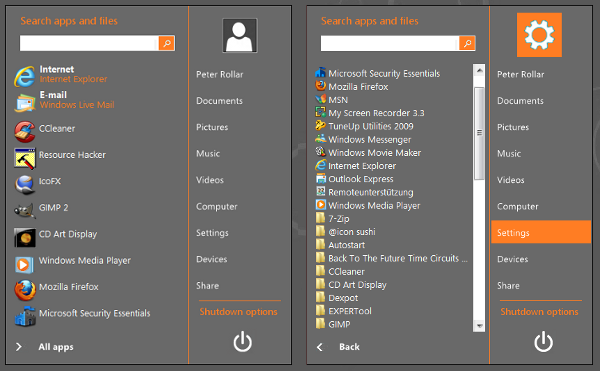The image size is (600, 371).
Task: Launch Windows Live Mail E-mail icon
Action: pyautogui.click(x=24, y=102)
